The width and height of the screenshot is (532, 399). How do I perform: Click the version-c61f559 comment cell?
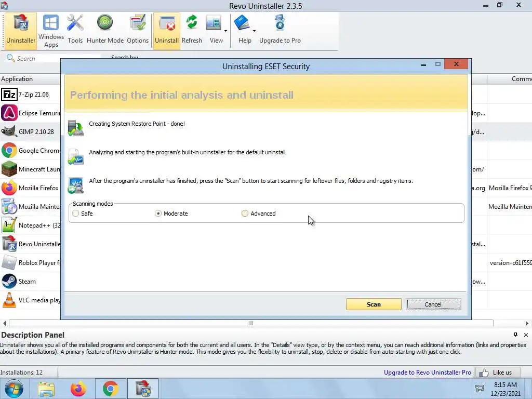(510, 262)
